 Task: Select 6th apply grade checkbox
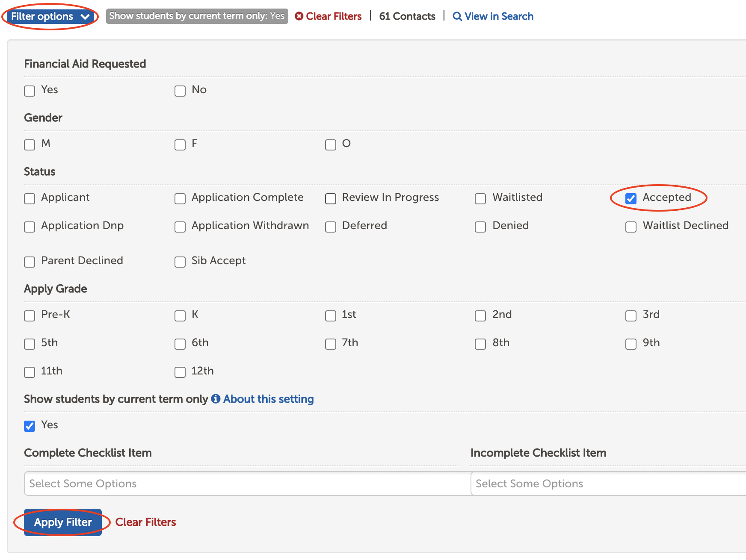(x=180, y=344)
